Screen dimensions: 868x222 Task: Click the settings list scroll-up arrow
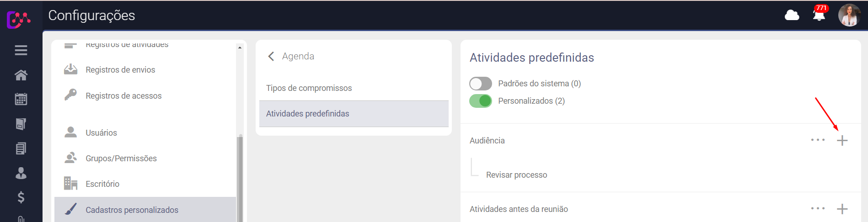click(240, 48)
